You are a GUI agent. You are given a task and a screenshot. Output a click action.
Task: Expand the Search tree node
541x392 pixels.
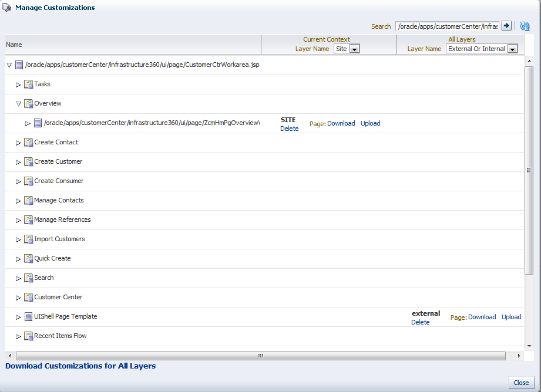point(18,278)
